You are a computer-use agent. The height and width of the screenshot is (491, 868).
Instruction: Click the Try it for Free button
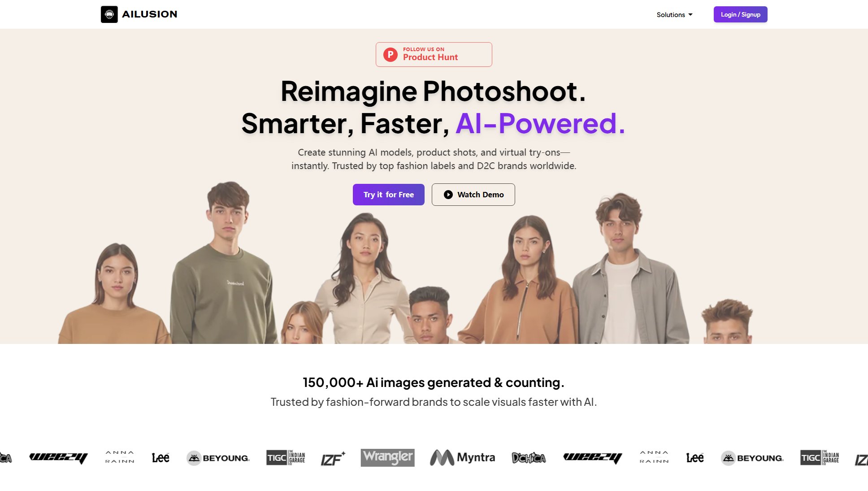pos(388,195)
